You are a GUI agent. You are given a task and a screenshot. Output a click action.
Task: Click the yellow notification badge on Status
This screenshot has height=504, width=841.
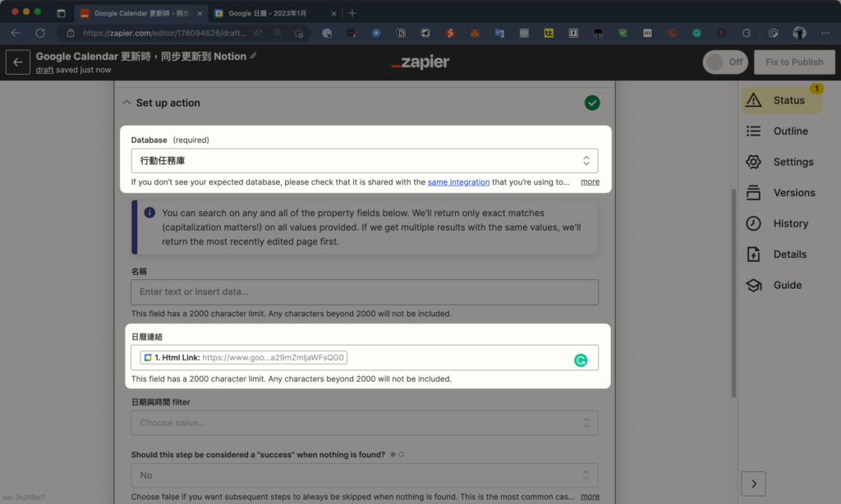[816, 89]
